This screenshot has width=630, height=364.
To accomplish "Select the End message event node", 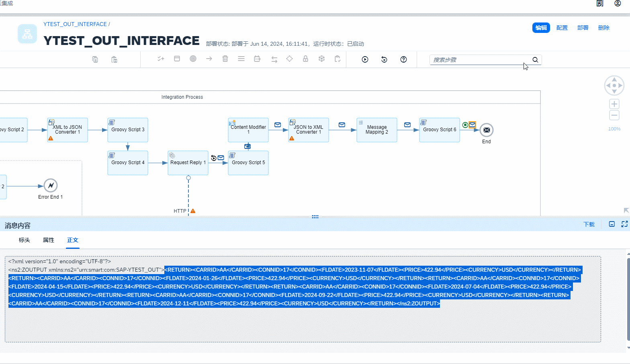I will [x=486, y=130].
